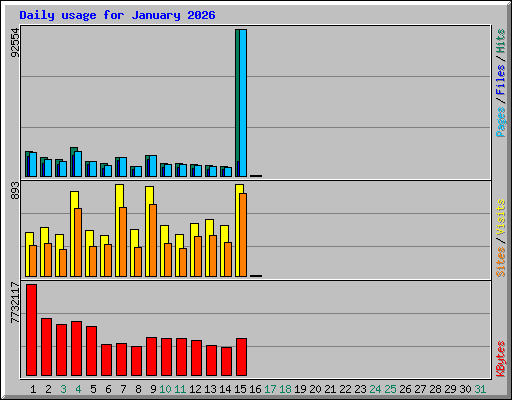This screenshot has height=400, width=512.
Task: Click day label 20 on the axis
Action: click(x=315, y=389)
